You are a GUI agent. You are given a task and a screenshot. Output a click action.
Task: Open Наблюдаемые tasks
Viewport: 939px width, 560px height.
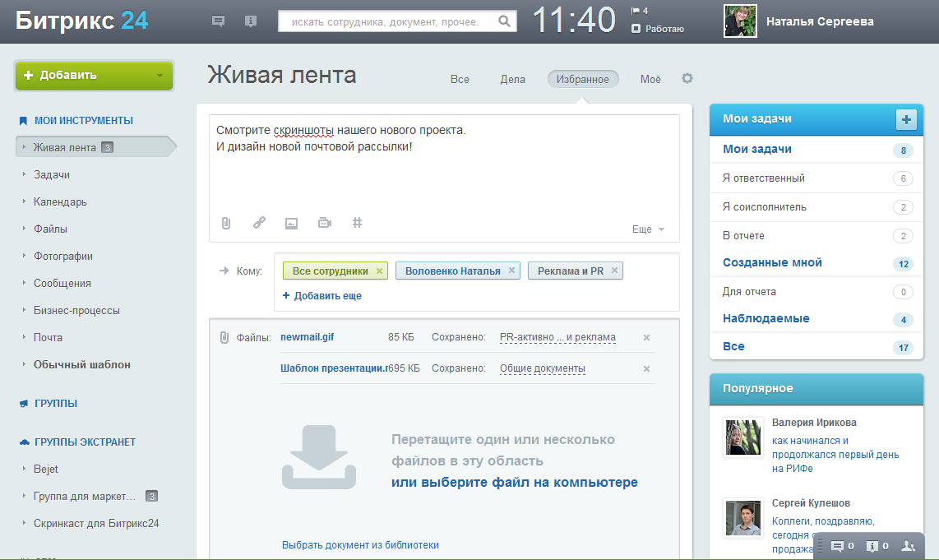(x=766, y=318)
